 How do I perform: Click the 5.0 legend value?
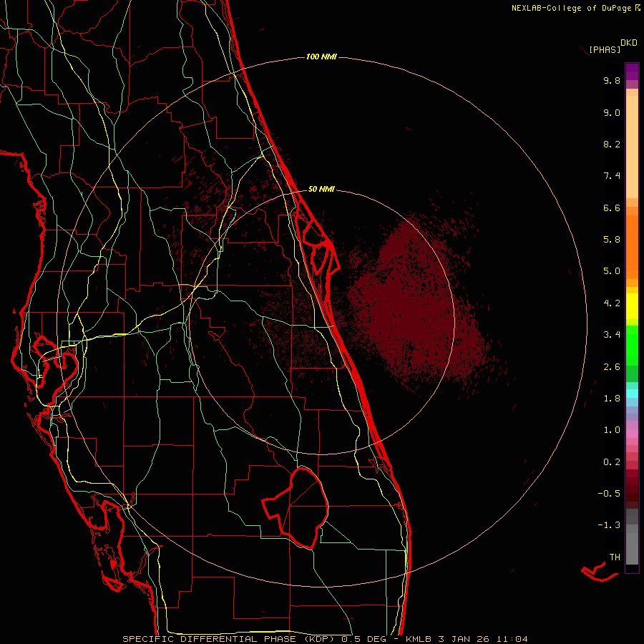click(x=612, y=271)
